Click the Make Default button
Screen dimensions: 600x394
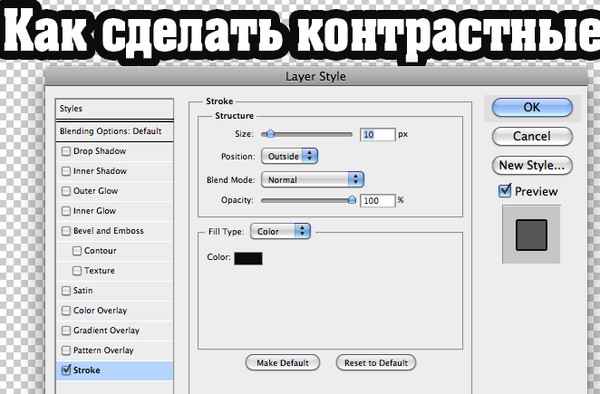coord(282,363)
